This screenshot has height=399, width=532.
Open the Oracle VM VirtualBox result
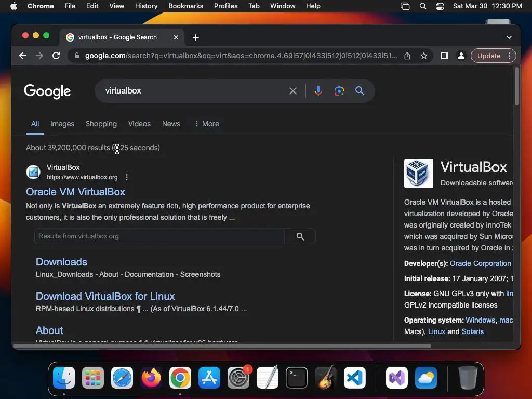75,192
